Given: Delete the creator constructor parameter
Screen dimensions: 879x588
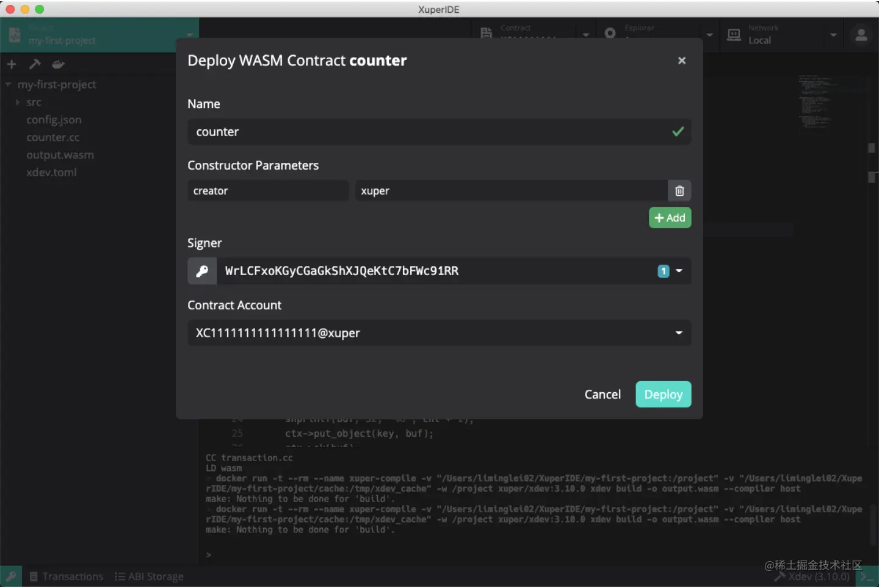Looking at the screenshot, I should tap(679, 191).
